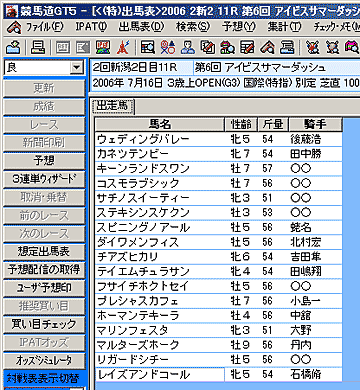Click the race title 第6回 アイビスサマーダッシュ
The image size is (360, 390).
click(x=260, y=68)
